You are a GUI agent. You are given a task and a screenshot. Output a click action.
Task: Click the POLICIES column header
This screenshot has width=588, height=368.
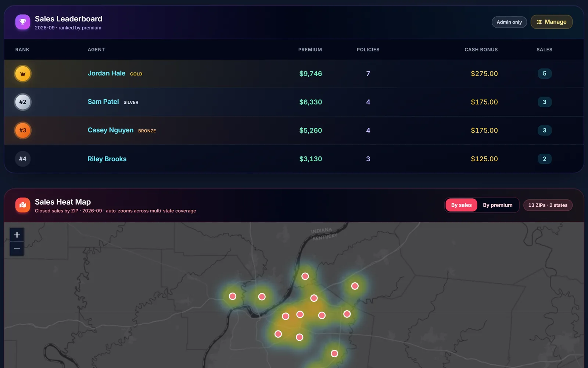368,50
